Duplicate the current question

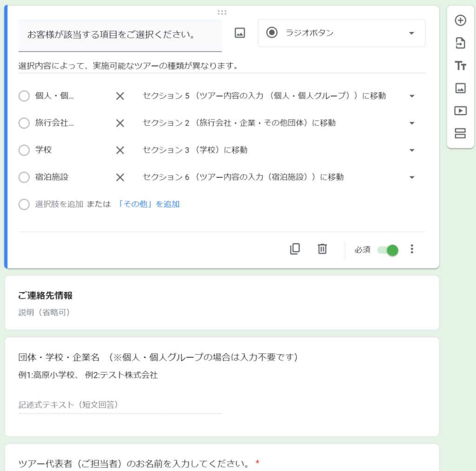[x=295, y=249]
